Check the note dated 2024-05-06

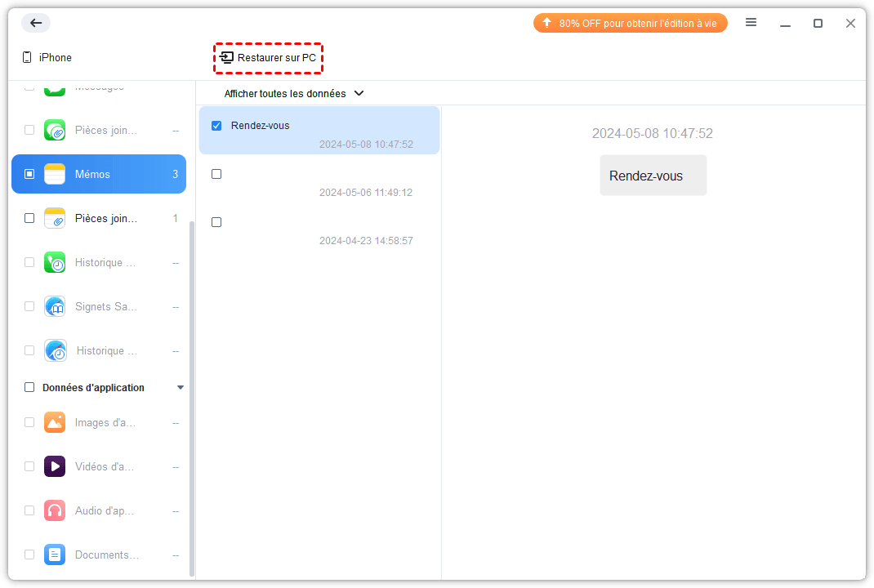pos(216,174)
